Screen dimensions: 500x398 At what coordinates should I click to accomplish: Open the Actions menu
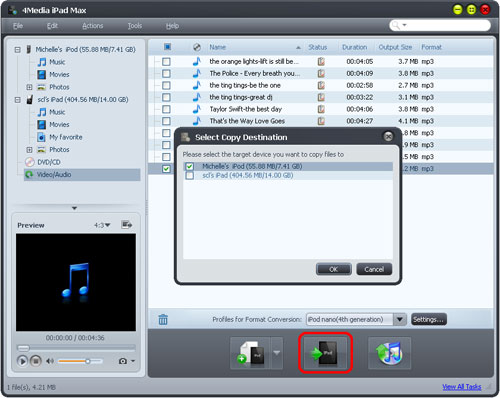pos(93,26)
